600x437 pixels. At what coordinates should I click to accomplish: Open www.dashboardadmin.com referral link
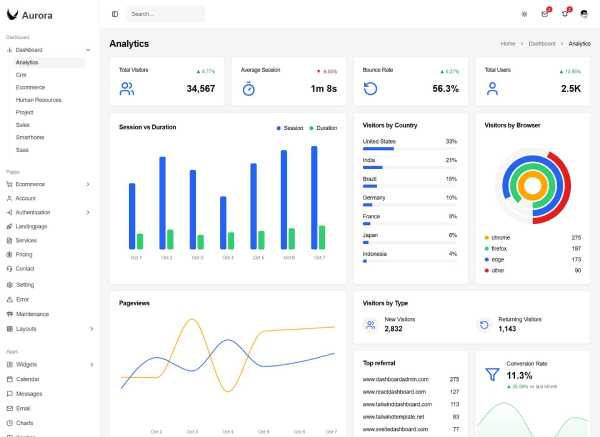pyautogui.click(x=395, y=379)
